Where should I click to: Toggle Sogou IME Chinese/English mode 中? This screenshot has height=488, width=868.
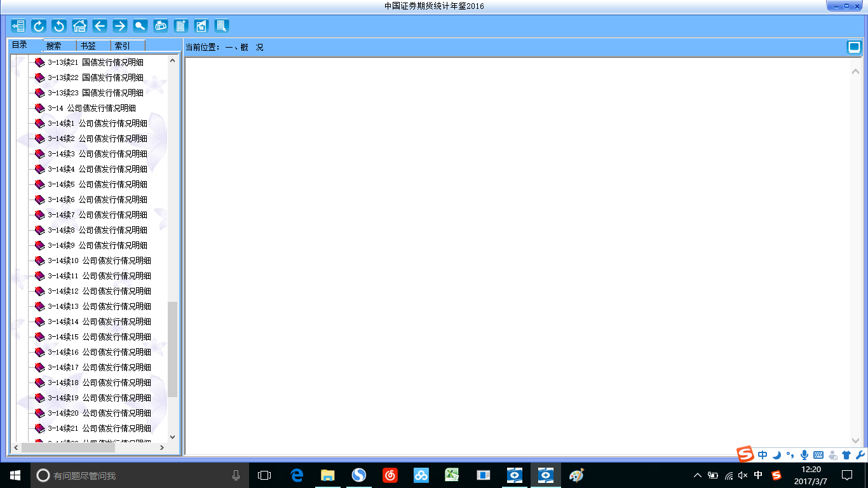763,455
